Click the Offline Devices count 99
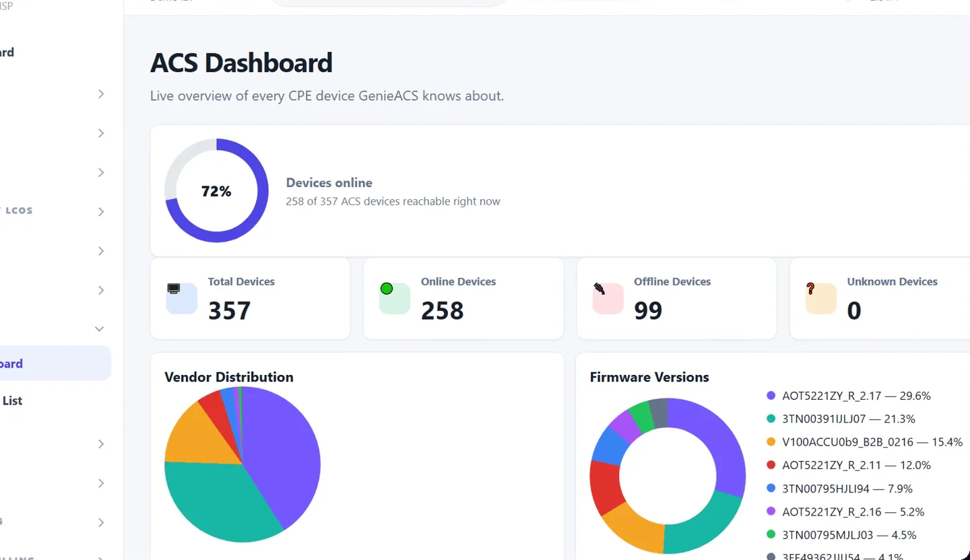The height and width of the screenshot is (560, 970). [648, 311]
